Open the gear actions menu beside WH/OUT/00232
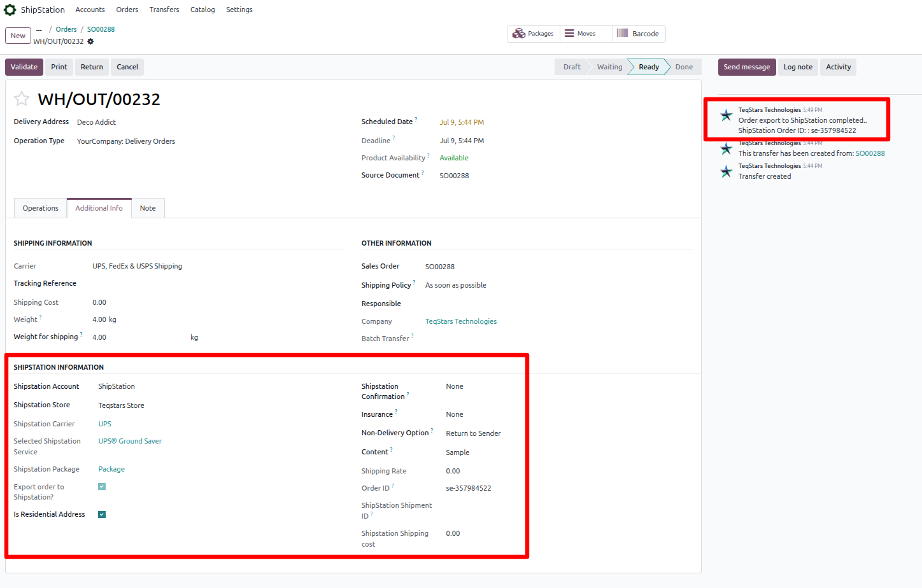922x588 pixels. pos(90,41)
